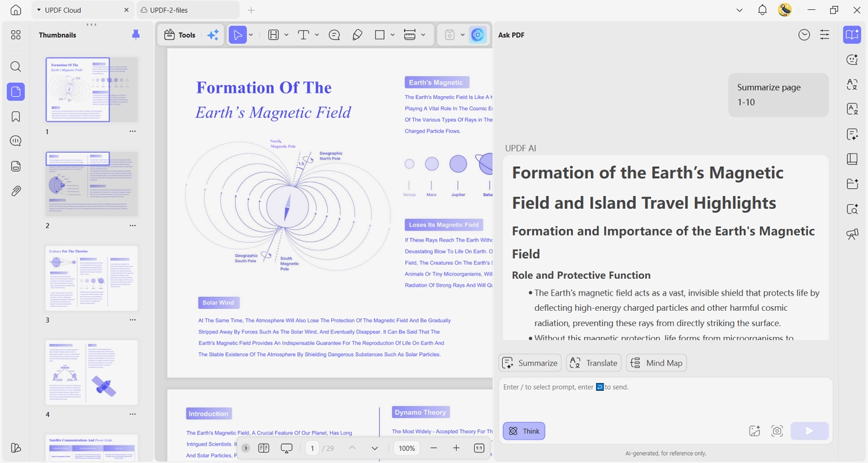Screen dimensions: 868x463
Task: Open the AI chat bot icon in right sidebar
Action: click(852, 59)
